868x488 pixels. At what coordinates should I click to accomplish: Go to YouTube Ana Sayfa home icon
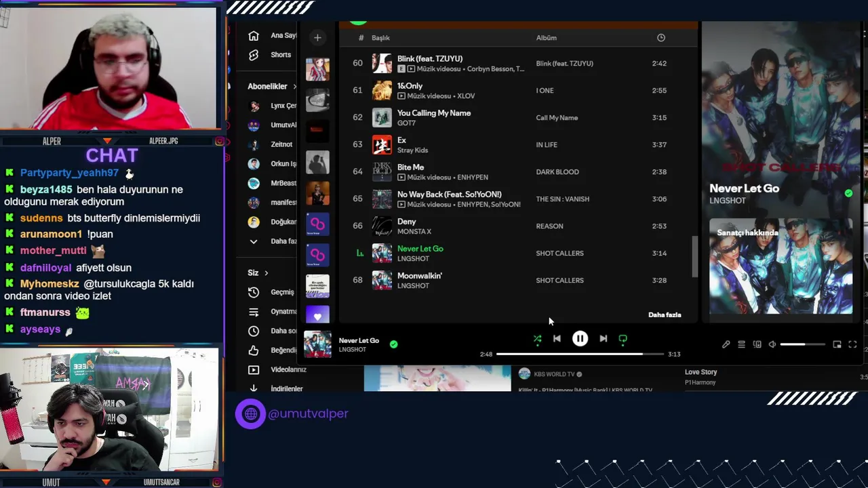(x=254, y=36)
